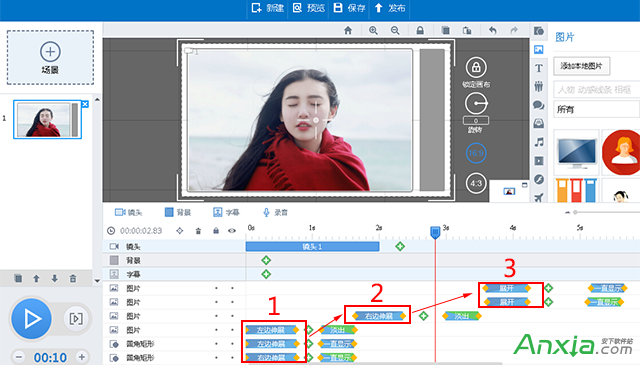The width and height of the screenshot is (640, 365).
Task: Click the keyframe diamond icon beside timecode
Action: (180, 231)
